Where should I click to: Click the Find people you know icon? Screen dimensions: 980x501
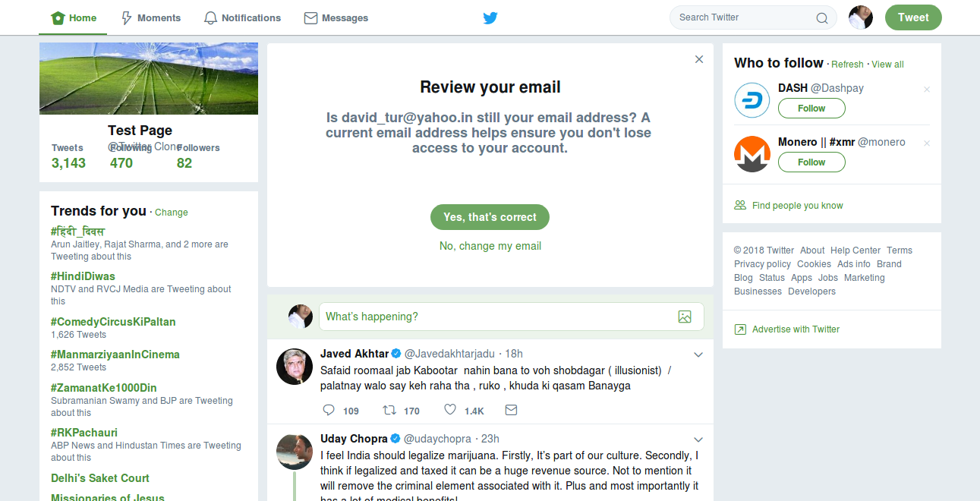[x=739, y=205]
